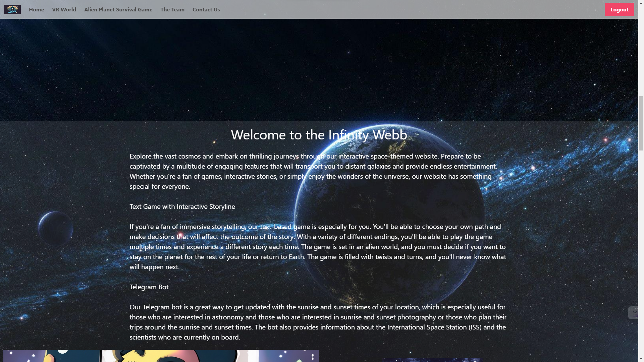Click the intro paragraph about exploring the cosmos
The width and height of the screenshot is (644, 362).
point(314,171)
